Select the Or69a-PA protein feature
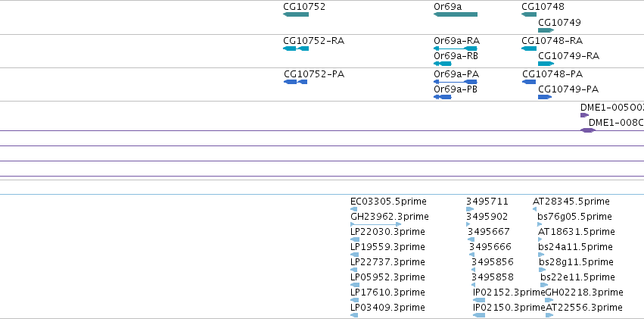Viewport: 644px width, 319px height. pyautogui.click(x=456, y=82)
